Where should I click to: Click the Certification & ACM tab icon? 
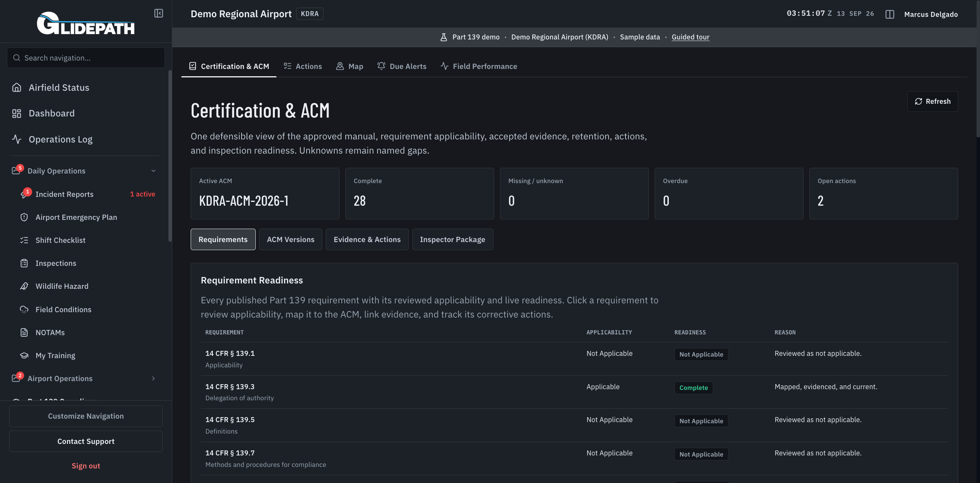click(193, 66)
